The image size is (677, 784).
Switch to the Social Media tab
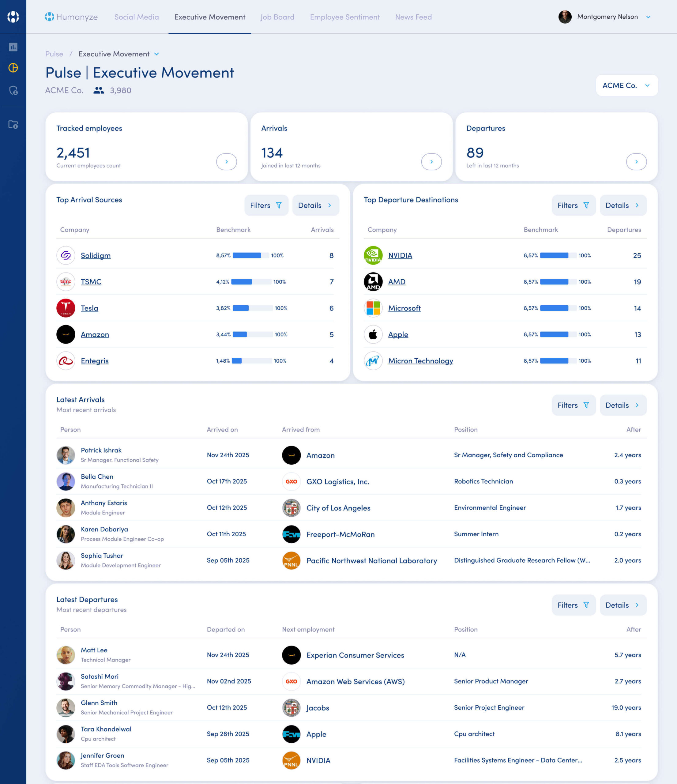pyautogui.click(x=137, y=17)
